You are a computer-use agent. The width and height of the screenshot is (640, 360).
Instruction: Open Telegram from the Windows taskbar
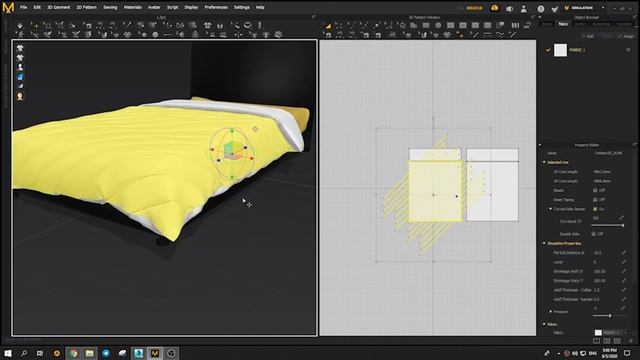106,353
